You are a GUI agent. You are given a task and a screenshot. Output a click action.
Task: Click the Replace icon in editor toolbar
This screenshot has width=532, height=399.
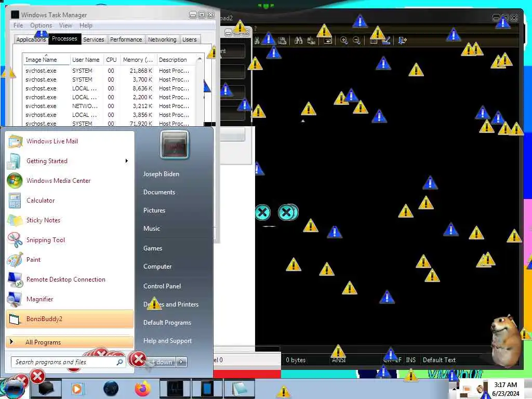click(x=311, y=41)
